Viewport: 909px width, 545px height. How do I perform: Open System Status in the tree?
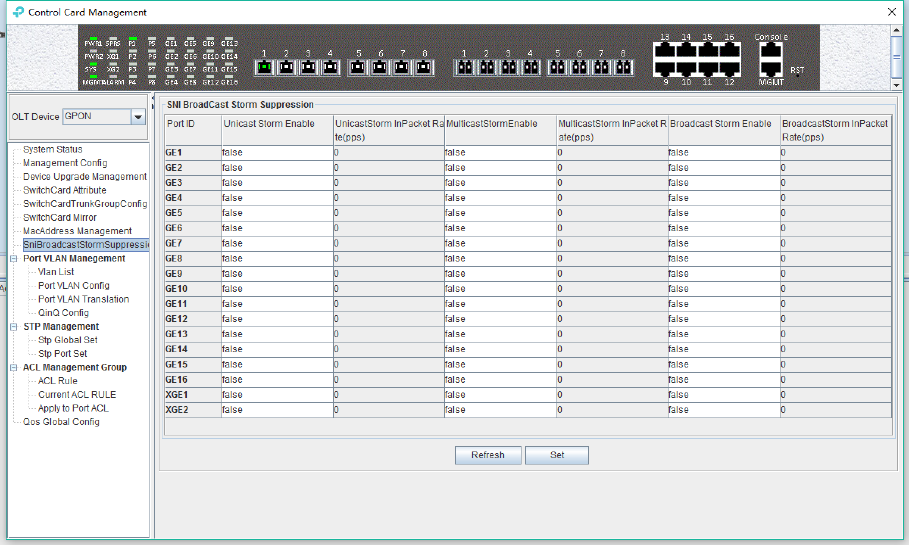[x=53, y=150]
